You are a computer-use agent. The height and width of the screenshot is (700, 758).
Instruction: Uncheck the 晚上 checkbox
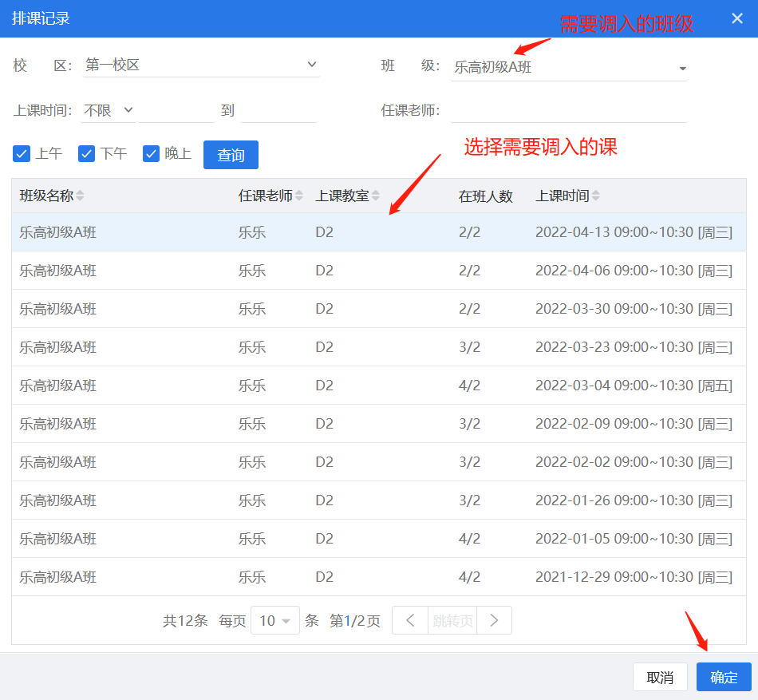point(152,154)
